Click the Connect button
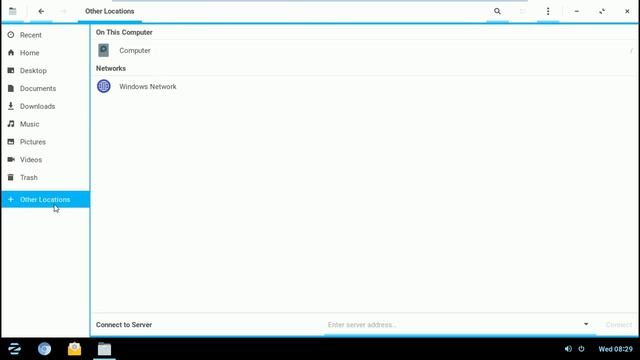640x360 pixels. coord(618,325)
